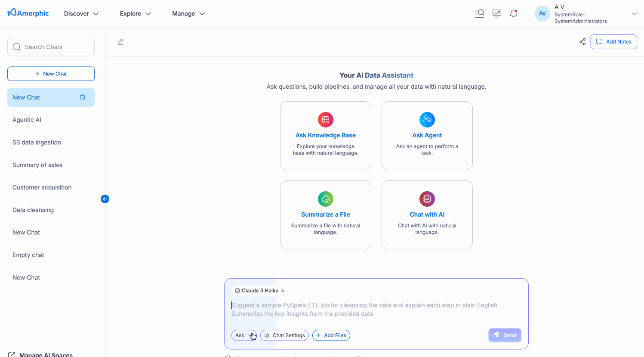Expand the user profile dropdown

click(634, 14)
